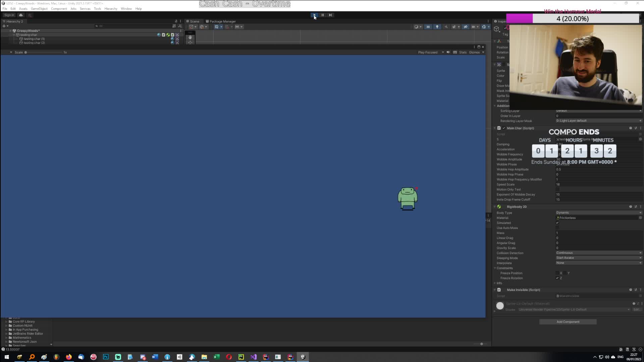Open the Game view Gizmos dropdown arrow
This screenshot has height=362, width=644.
pos(483,52)
